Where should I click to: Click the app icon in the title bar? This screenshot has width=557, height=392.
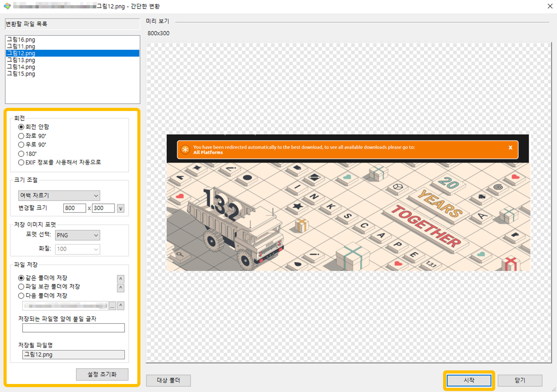tap(7, 6)
